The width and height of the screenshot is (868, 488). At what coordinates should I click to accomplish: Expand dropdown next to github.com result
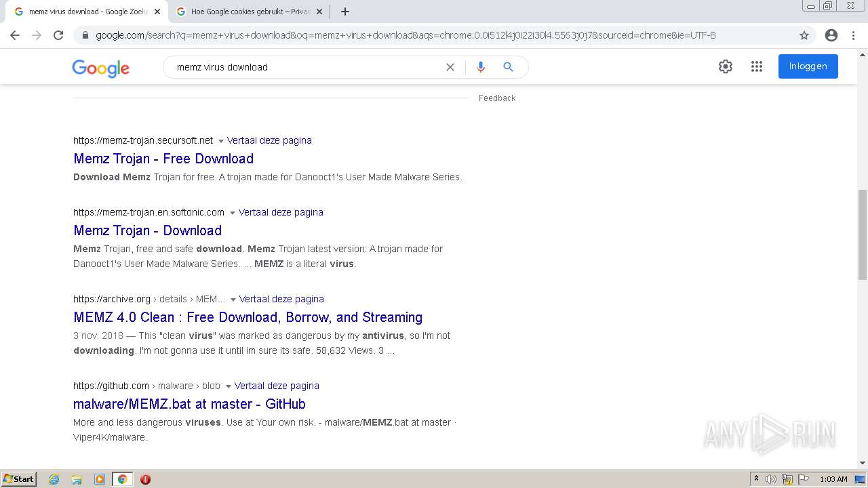228,386
